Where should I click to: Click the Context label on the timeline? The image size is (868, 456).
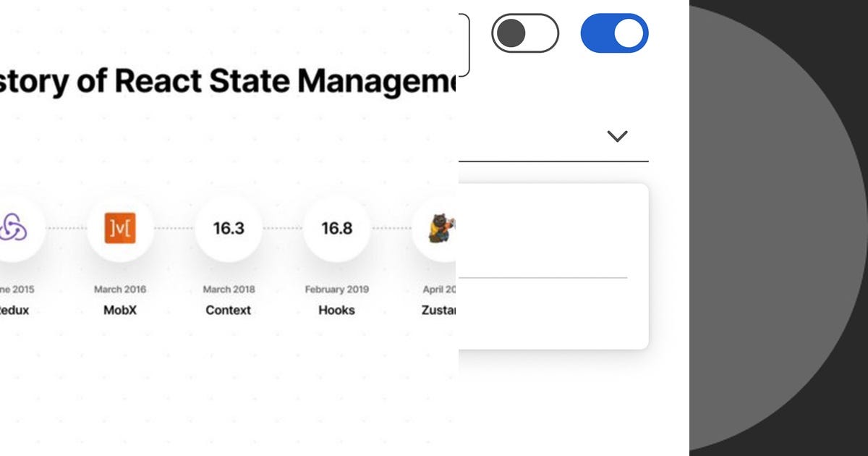pyautogui.click(x=228, y=310)
